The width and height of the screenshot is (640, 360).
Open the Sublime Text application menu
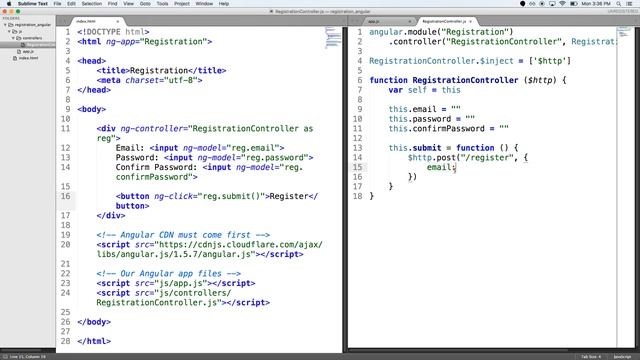pyautogui.click(x=33, y=4)
